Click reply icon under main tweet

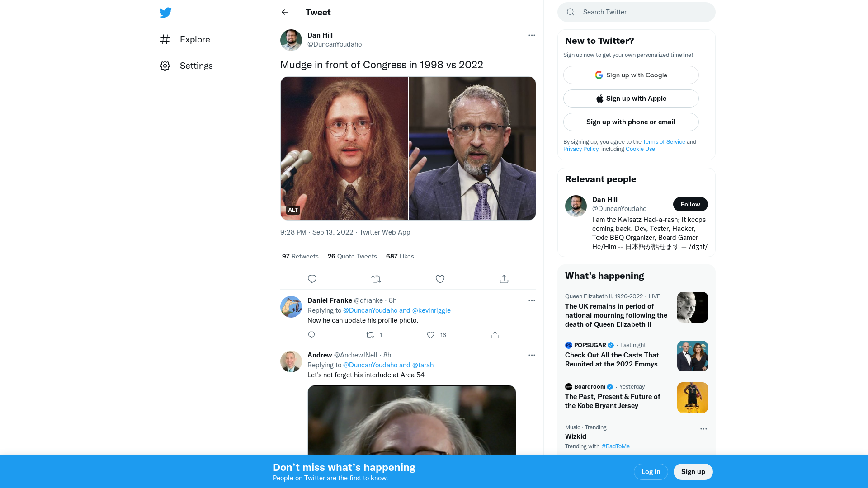312,279
